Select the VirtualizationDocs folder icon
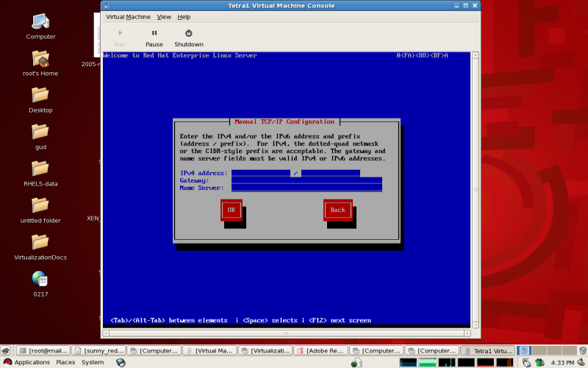Screen dimensions: 588x368 [40, 247]
